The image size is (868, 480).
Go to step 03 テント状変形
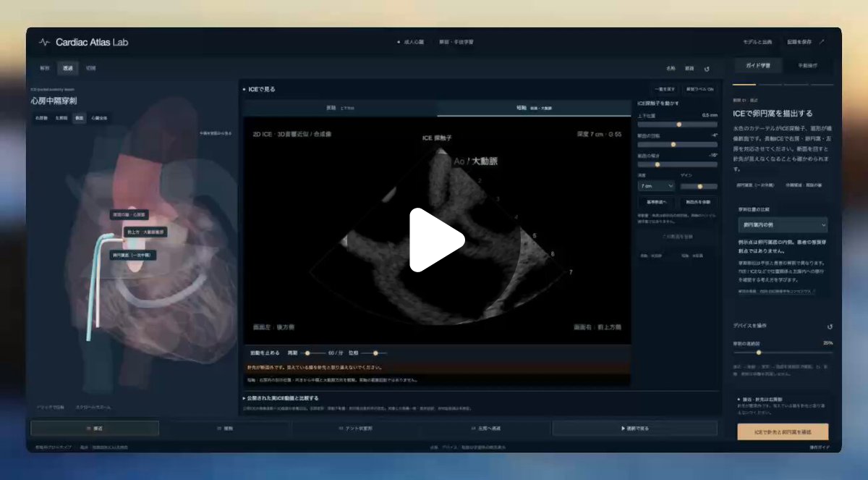click(357, 429)
